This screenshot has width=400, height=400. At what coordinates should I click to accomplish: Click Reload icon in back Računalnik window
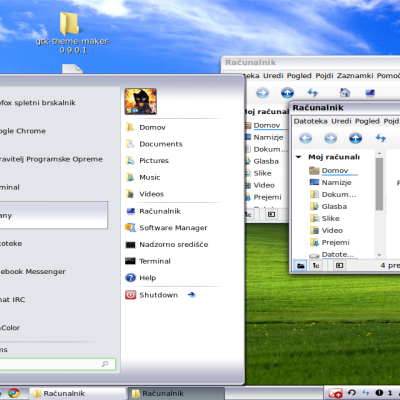pyautogui.click(x=313, y=92)
